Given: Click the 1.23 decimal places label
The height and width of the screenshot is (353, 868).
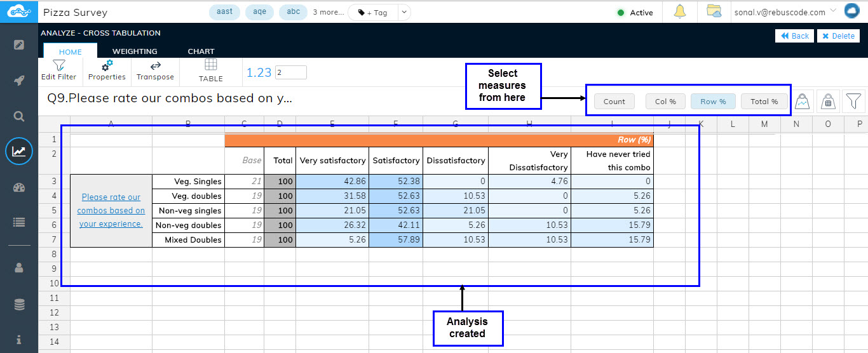Looking at the screenshot, I should tap(259, 72).
